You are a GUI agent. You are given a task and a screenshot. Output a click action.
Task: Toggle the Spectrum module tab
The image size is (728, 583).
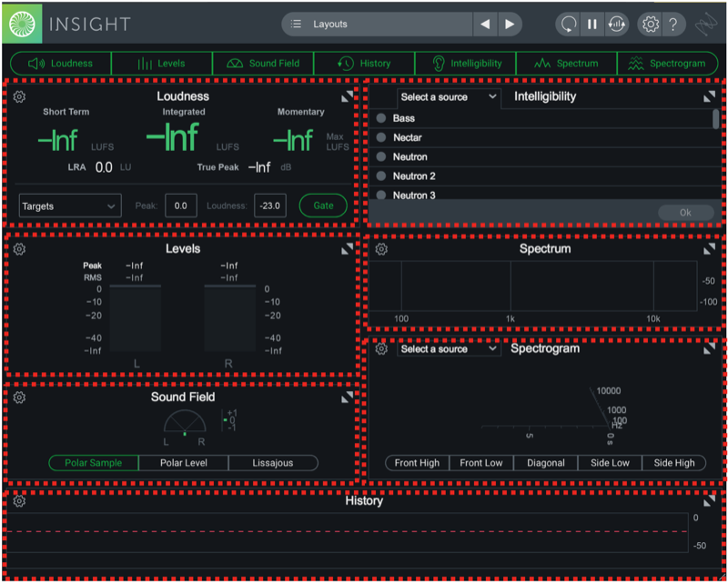click(566, 64)
